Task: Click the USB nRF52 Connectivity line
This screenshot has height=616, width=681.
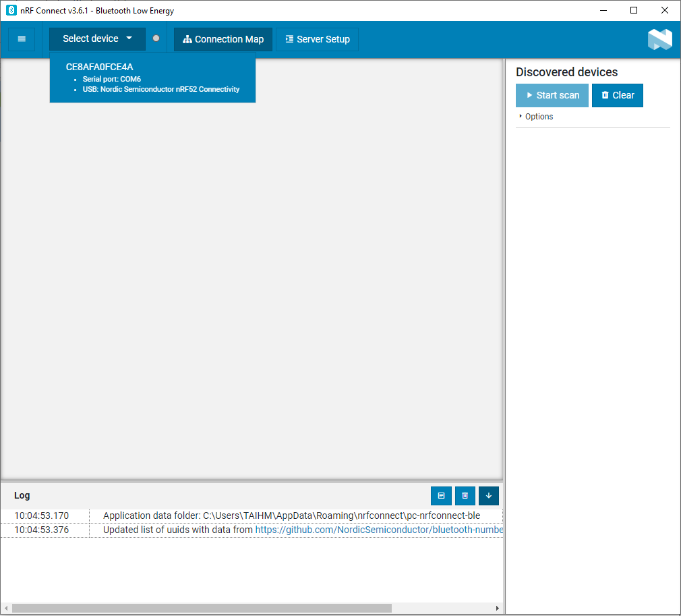Action: [161, 89]
